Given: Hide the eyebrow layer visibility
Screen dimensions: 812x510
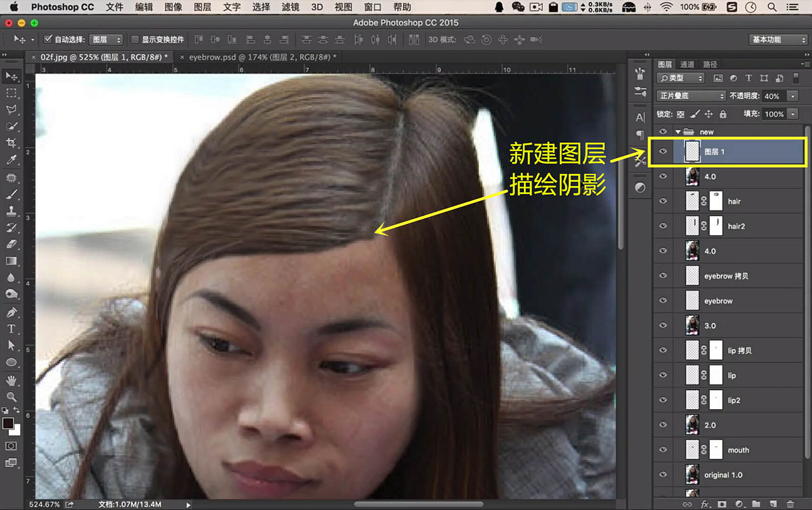Looking at the screenshot, I should click(x=664, y=301).
